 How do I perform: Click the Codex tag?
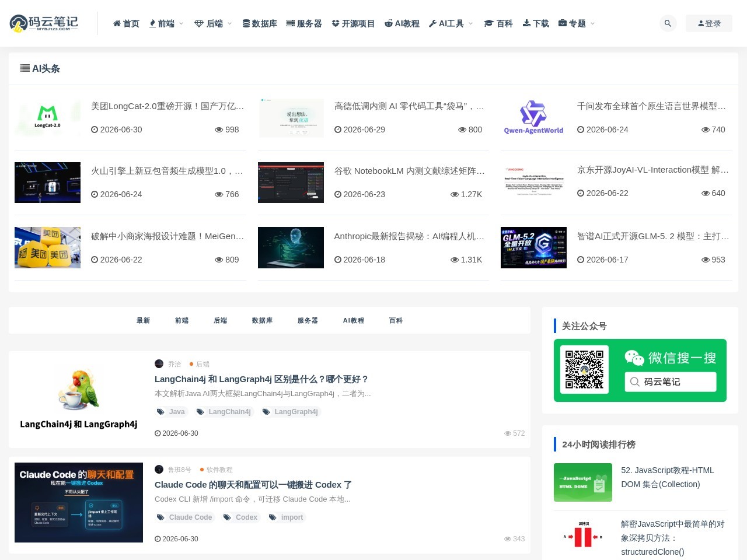pyautogui.click(x=240, y=517)
